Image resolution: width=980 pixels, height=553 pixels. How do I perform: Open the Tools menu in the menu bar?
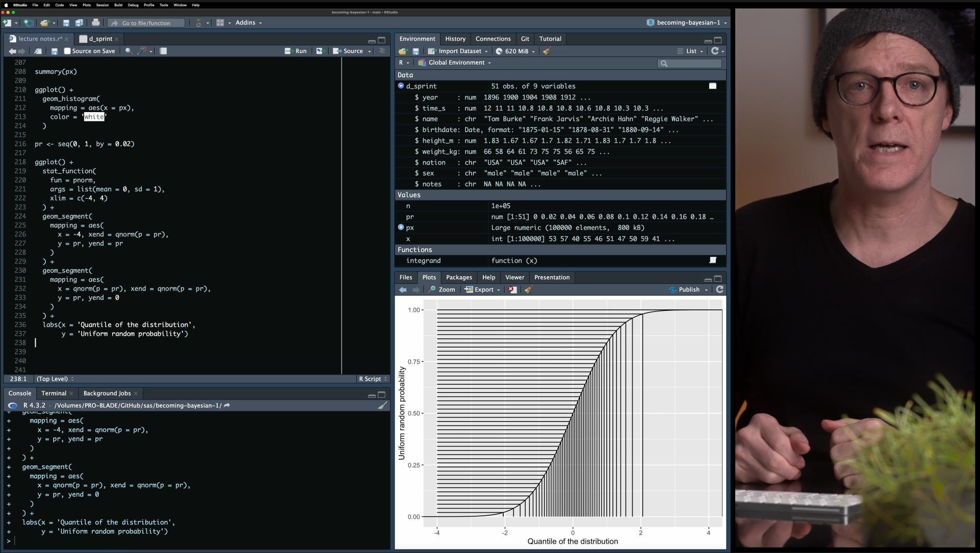pos(164,5)
